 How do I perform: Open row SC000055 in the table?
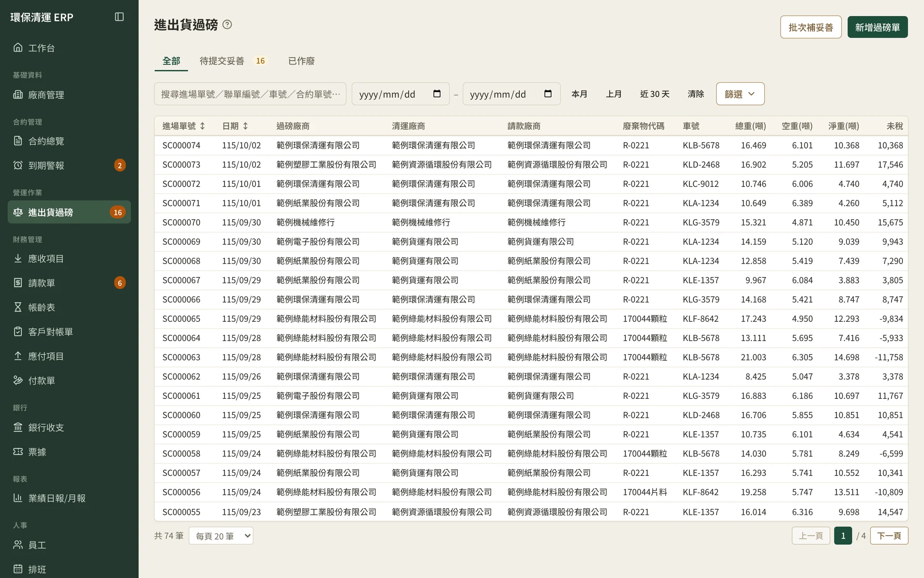point(531,512)
